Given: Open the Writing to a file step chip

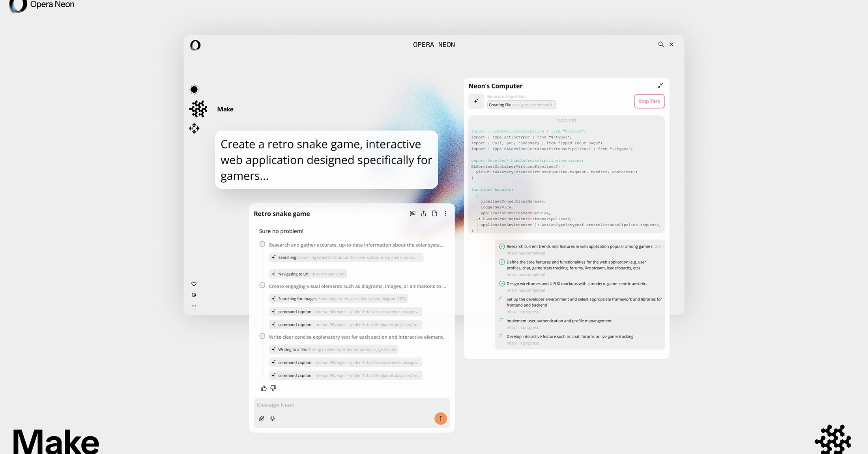Looking at the screenshot, I should (333, 349).
